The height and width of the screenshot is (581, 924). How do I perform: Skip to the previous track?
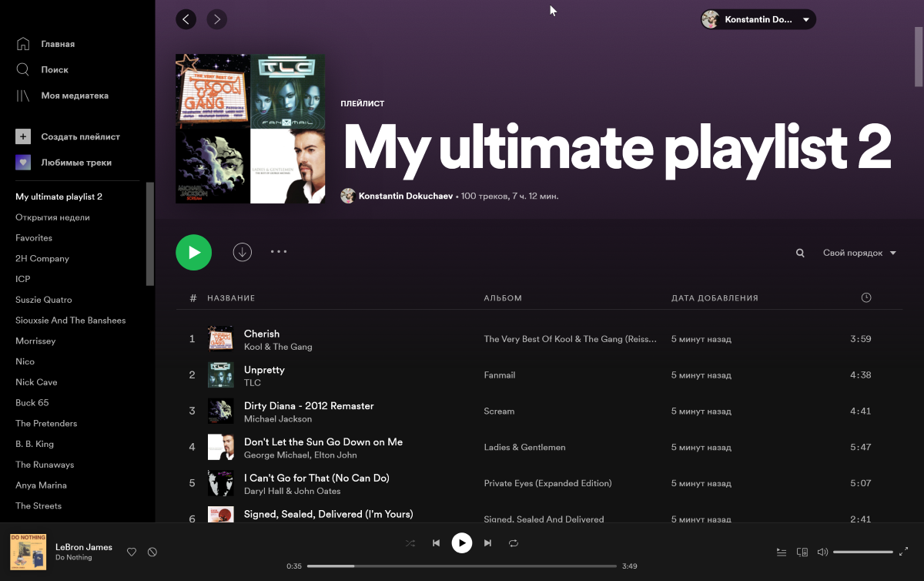point(436,543)
